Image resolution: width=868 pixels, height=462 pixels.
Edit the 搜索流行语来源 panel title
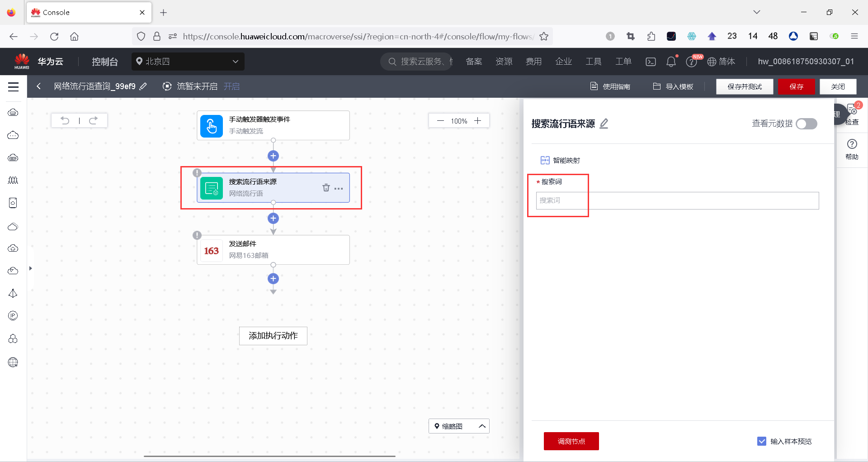click(604, 124)
